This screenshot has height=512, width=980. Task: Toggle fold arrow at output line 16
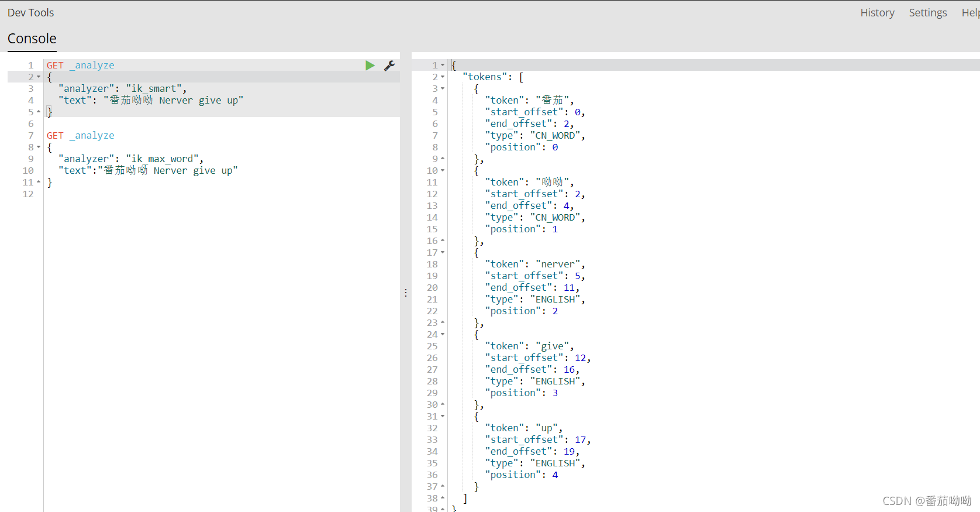click(443, 240)
